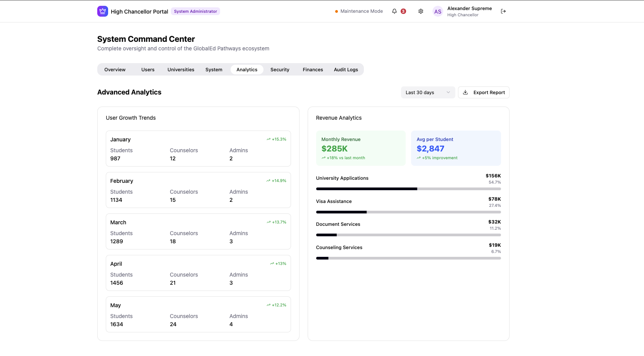The image size is (644, 356).
Task: Open notifications bell icon
Action: [394, 11]
